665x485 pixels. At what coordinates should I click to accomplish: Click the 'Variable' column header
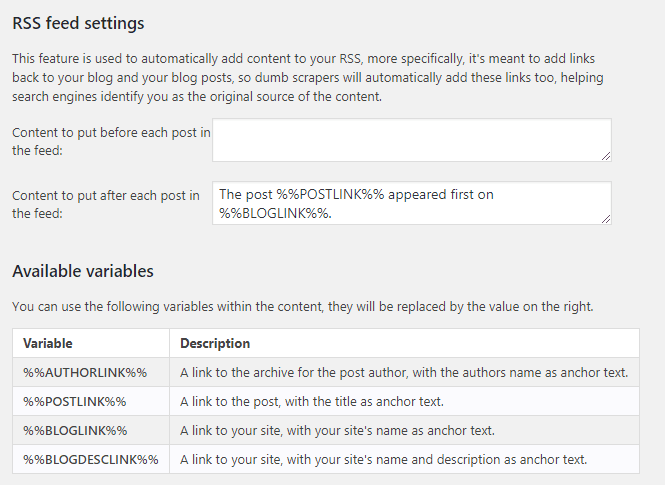coord(48,343)
